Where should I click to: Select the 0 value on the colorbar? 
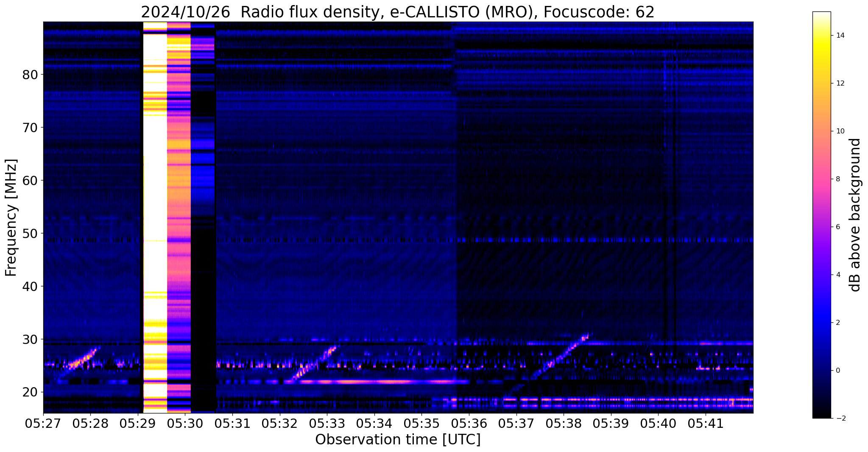click(837, 371)
